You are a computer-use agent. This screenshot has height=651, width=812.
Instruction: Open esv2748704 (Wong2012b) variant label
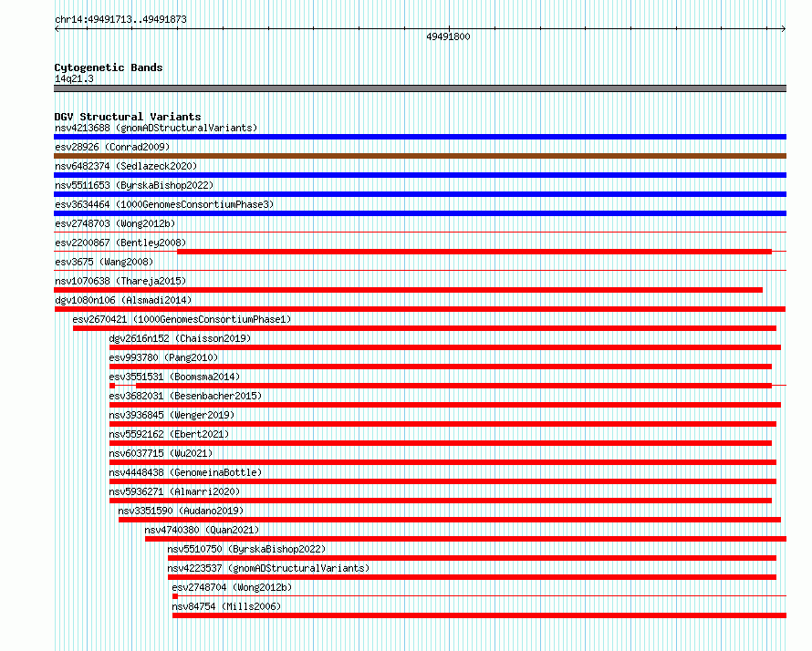[232, 587]
